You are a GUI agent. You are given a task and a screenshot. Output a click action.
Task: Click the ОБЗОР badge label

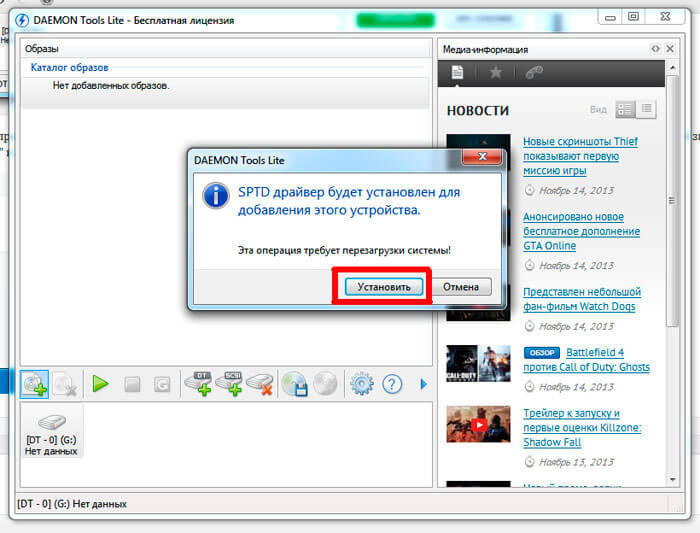(x=542, y=353)
